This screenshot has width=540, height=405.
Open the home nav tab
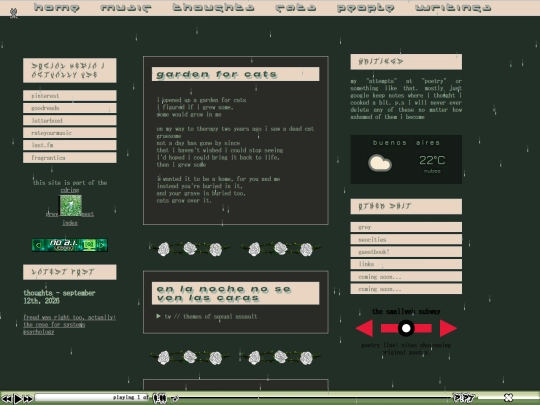(x=57, y=8)
